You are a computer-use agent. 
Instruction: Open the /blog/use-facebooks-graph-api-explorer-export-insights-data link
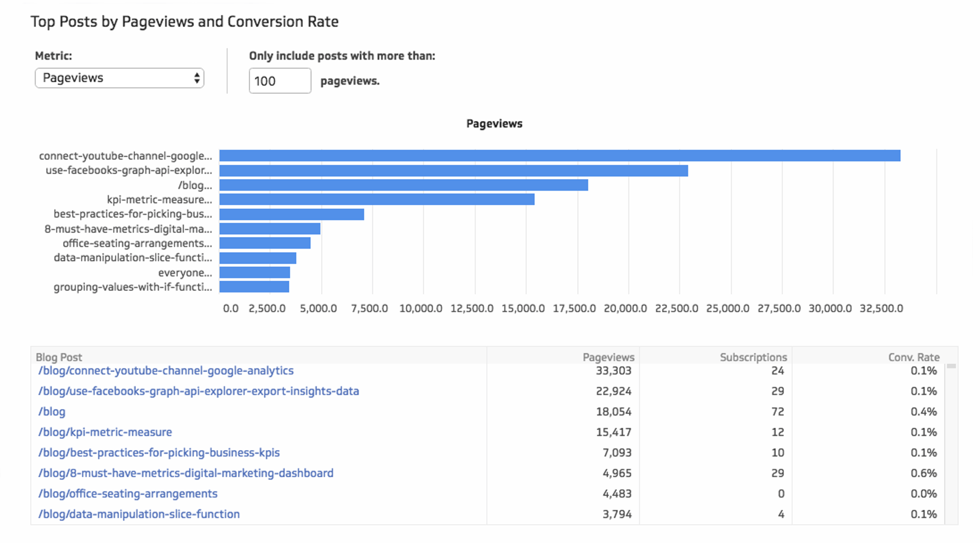pyautogui.click(x=199, y=391)
